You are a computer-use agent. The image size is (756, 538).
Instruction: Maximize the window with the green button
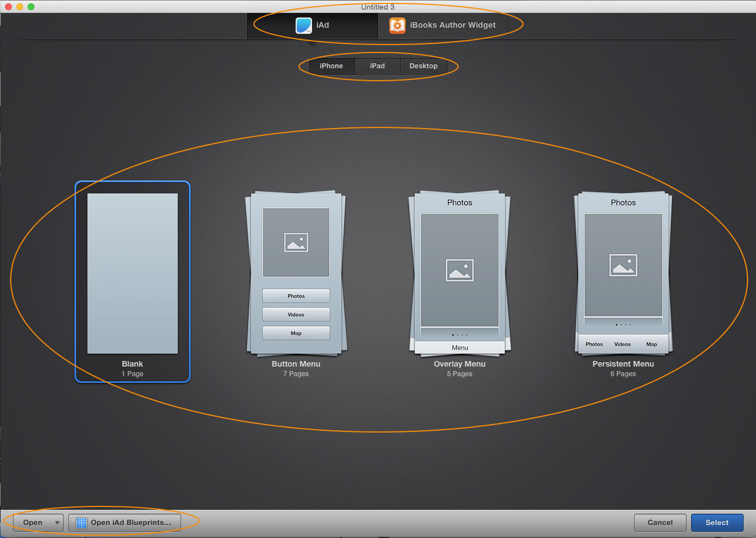pos(31,7)
